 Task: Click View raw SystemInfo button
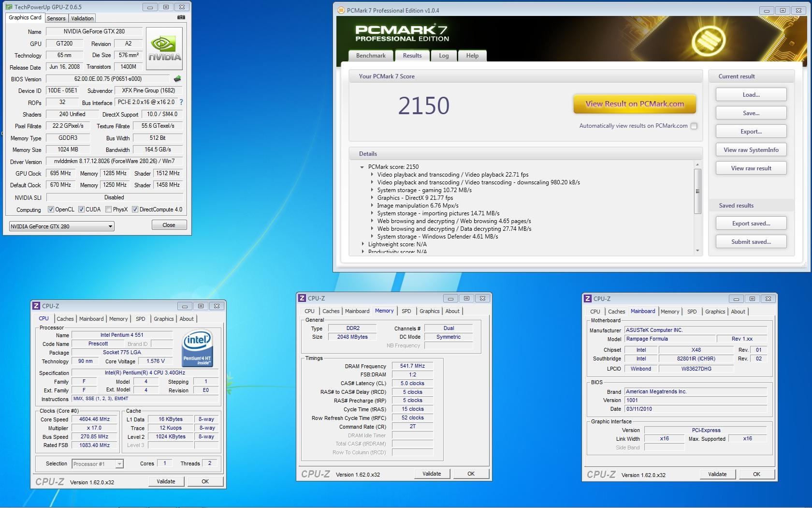751,149
